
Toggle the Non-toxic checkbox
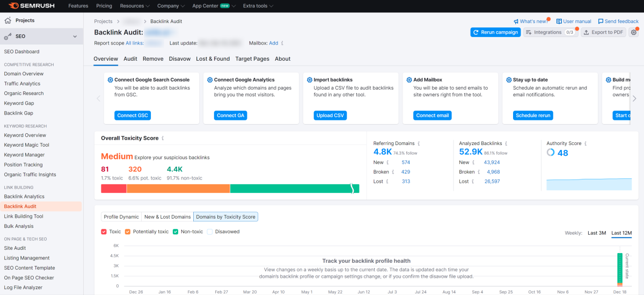tap(175, 232)
